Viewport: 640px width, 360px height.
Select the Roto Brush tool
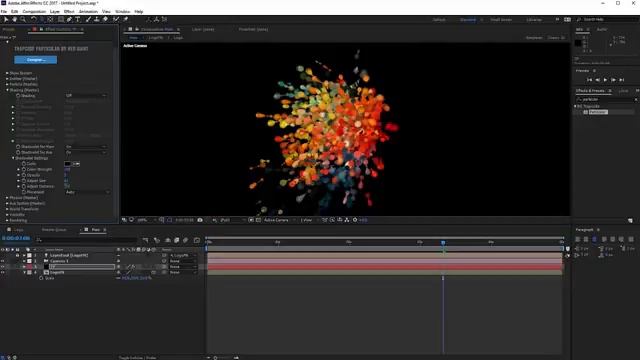[x=116, y=19]
